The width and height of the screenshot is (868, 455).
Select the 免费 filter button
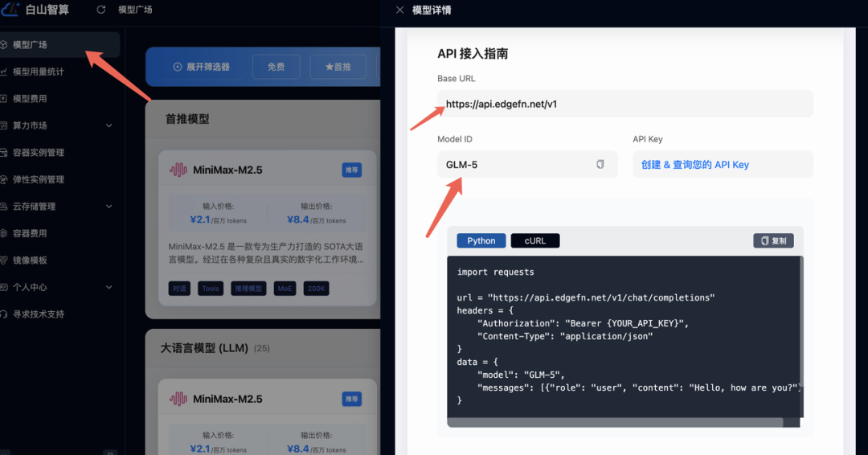coord(276,67)
